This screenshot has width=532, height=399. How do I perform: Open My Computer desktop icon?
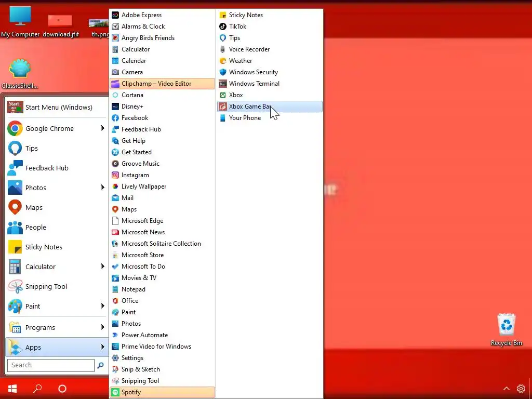click(x=20, y=22)
